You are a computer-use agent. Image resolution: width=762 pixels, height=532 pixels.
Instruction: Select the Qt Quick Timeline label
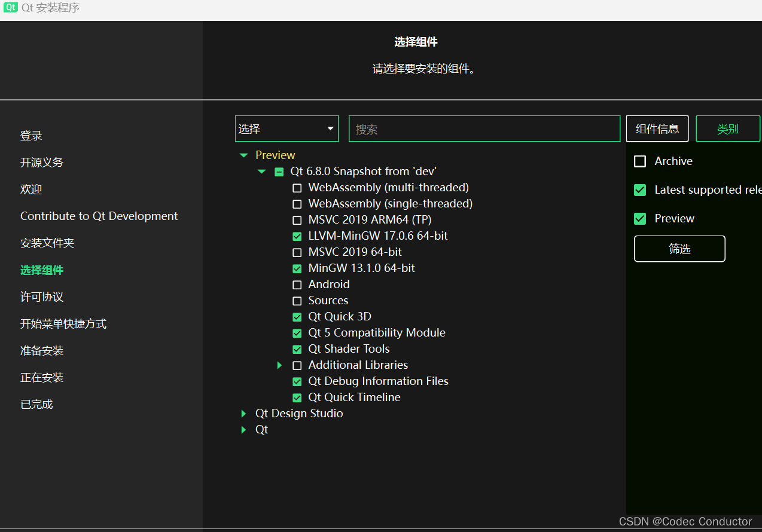(x=354, y=398)
